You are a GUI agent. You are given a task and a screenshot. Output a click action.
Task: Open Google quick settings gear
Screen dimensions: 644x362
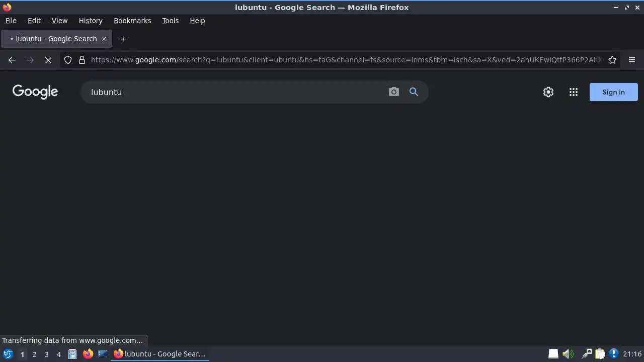click(548, 92)
